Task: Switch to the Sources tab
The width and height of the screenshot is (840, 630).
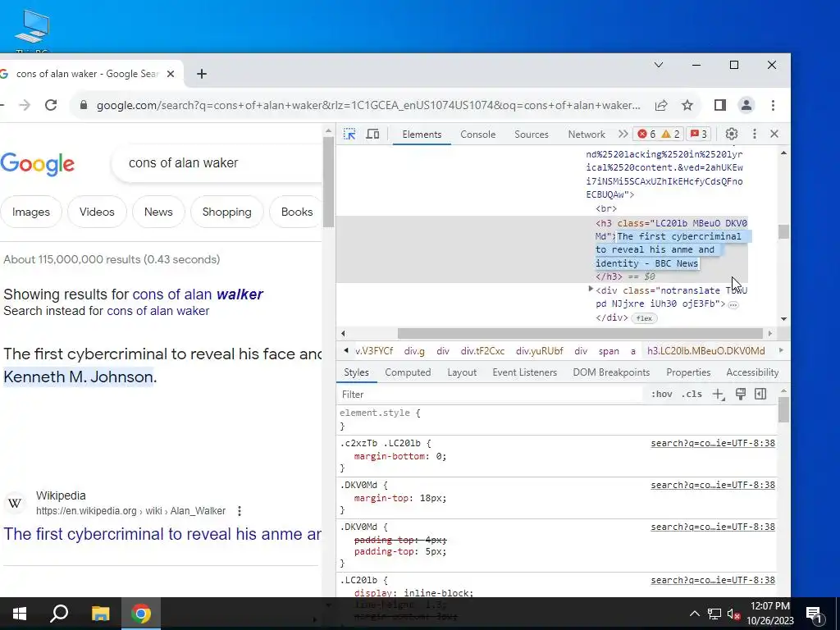Action: click(x=532, y=135)
